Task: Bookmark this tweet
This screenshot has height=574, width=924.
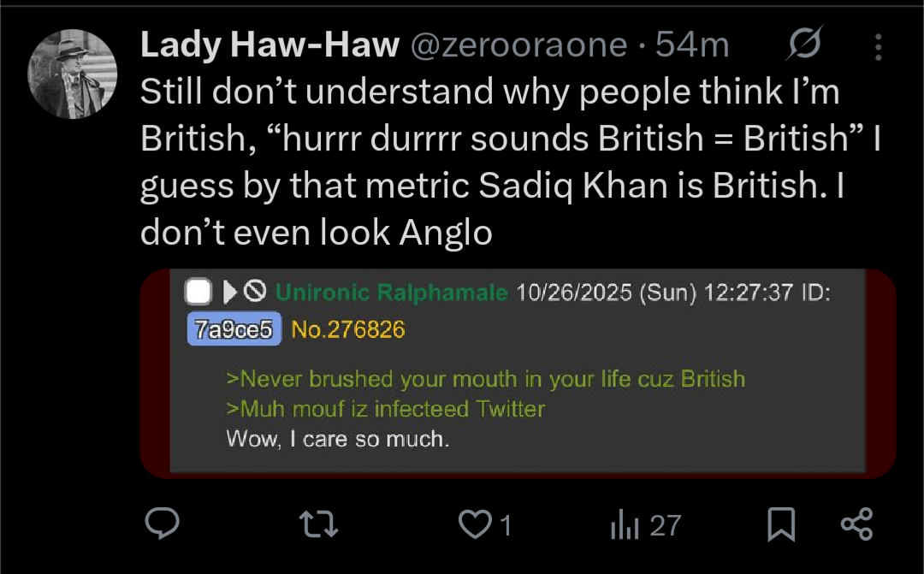Action: (781, 524)
